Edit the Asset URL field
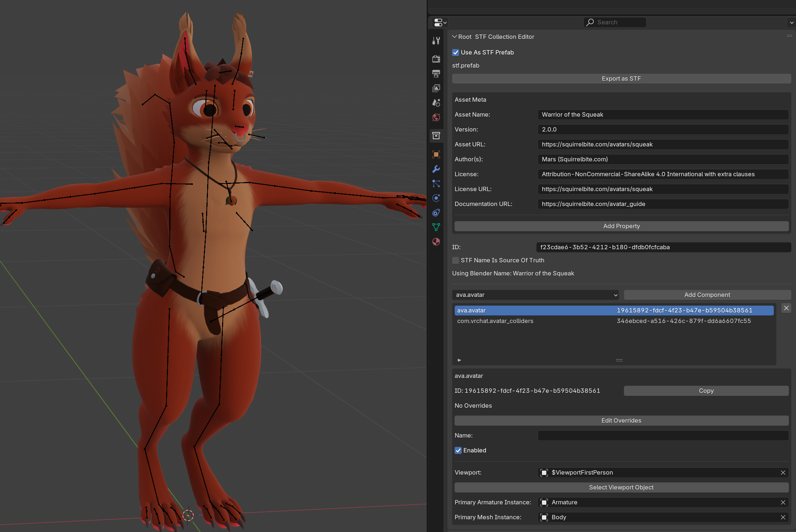Screen dimensions: 796x532 [x=663, y=144]
